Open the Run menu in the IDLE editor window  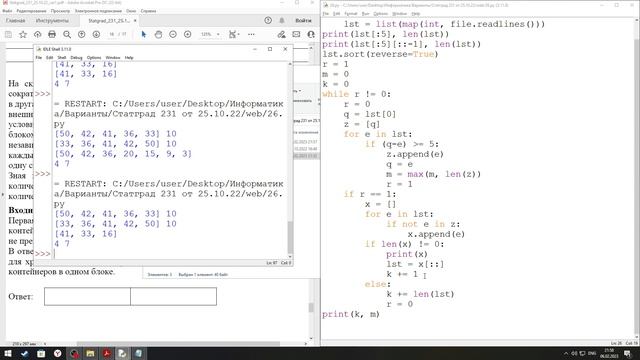[x=365, y=14]
